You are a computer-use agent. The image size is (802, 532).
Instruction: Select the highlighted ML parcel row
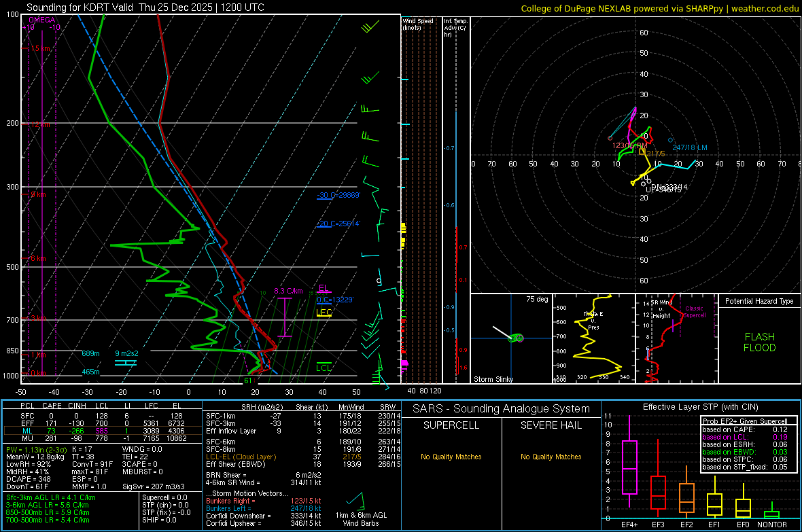coord(103,431)
